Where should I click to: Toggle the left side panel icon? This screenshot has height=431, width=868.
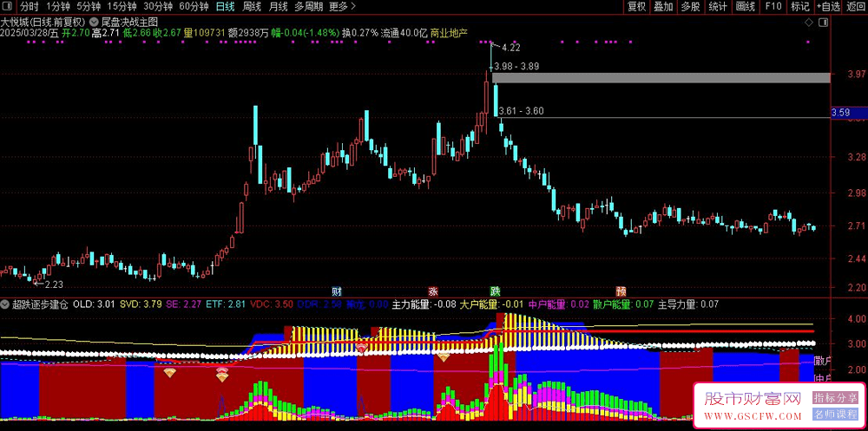click(6, 7)
